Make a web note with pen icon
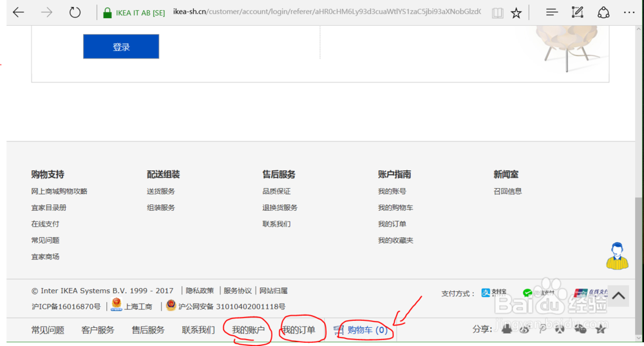The height and width of the screenshot is (346, 644). 578,12
